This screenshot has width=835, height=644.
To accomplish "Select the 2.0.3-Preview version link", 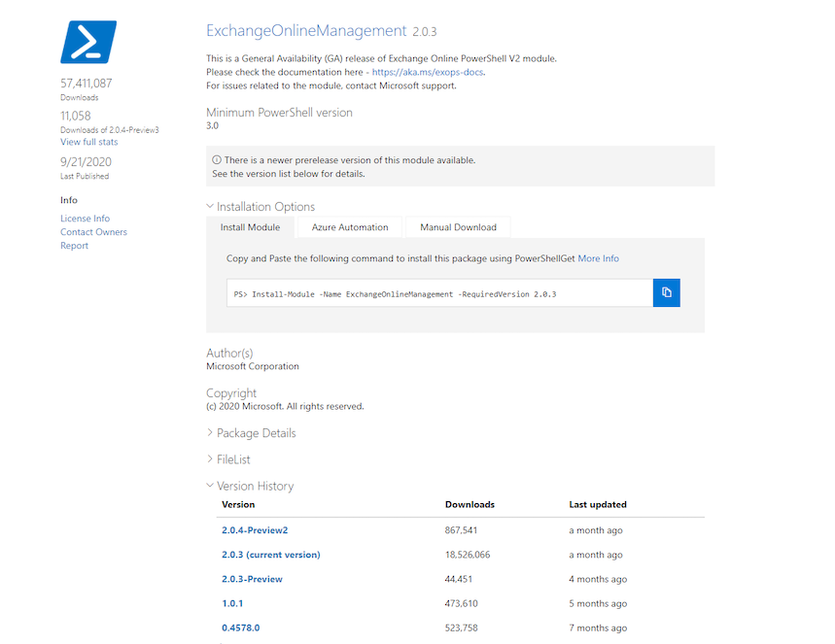I will click(252, 579).
